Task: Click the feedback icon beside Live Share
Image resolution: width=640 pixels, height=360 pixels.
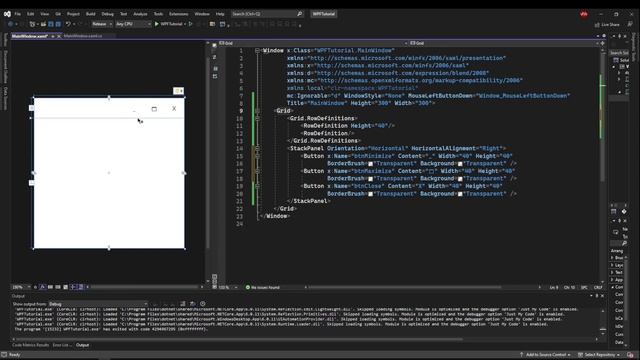Action: click(x=630, y=25)
